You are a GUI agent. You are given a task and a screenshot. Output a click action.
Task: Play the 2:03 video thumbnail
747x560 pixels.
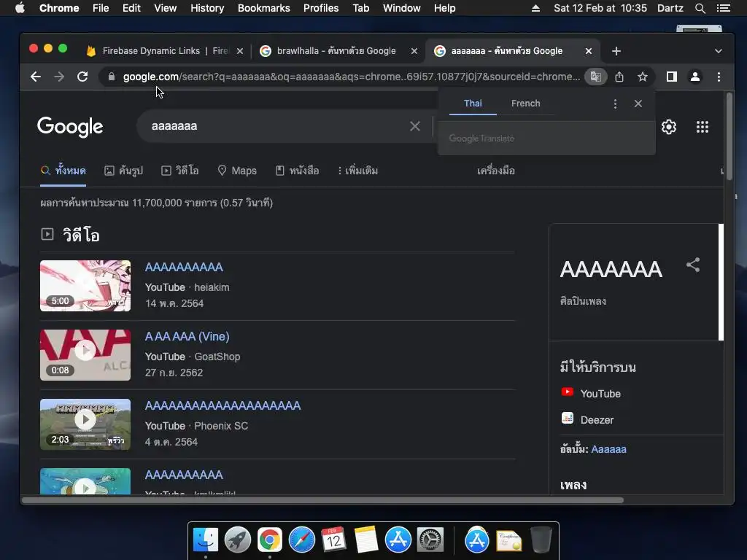click(x=85, y=424)
